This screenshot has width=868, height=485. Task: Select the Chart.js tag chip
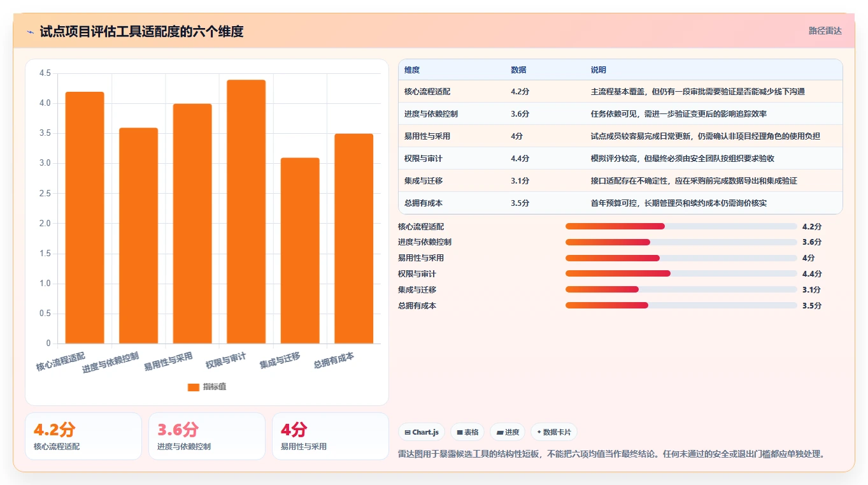[422, 432]
